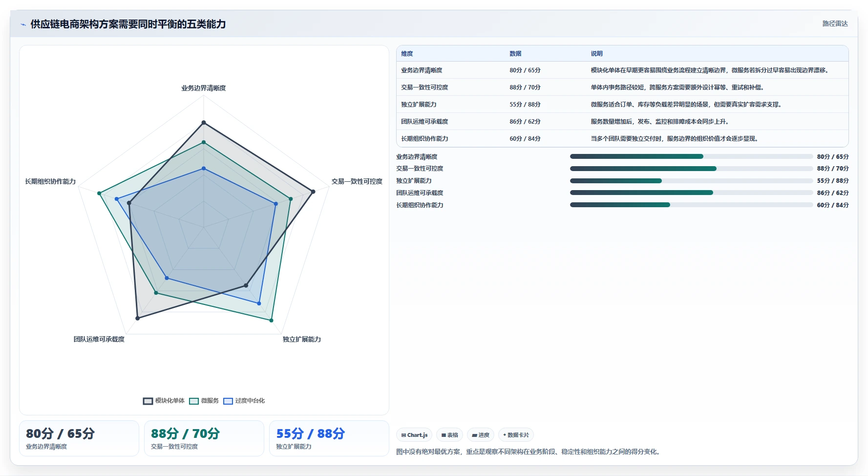The height and width of the screenshot is (476, 868).
Task: Click the footnote text 图中没有绝对最优方案
Action: (529, 452)
